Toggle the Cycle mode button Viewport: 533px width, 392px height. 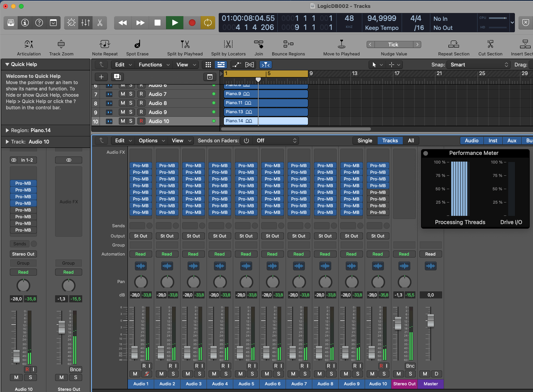208,23
